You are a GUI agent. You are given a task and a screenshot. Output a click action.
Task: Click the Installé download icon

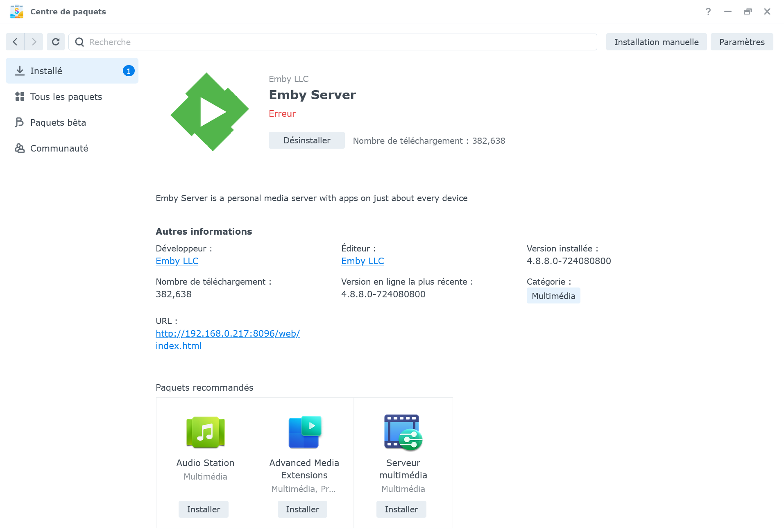click(20, 71)
